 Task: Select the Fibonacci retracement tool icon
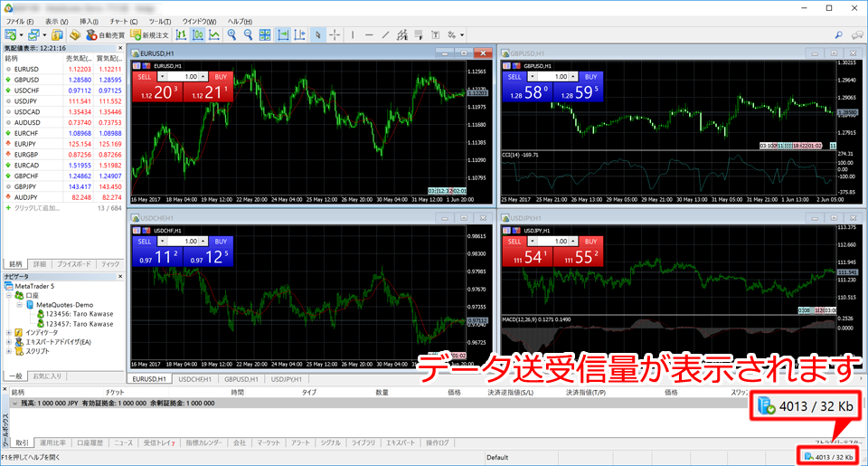point(419,35)
